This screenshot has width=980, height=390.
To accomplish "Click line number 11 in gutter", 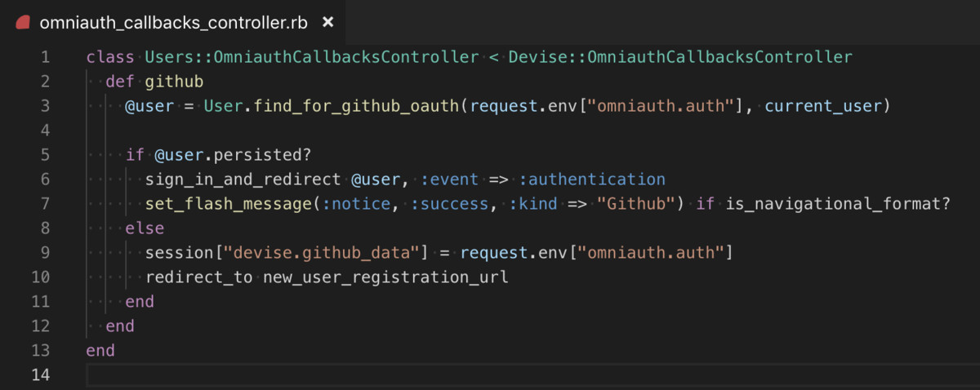I will (40, 302).
